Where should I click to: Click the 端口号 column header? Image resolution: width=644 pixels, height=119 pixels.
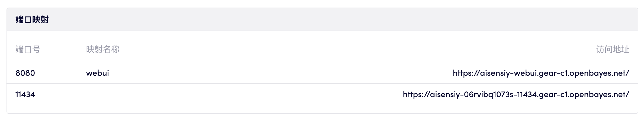coord(28,49)
